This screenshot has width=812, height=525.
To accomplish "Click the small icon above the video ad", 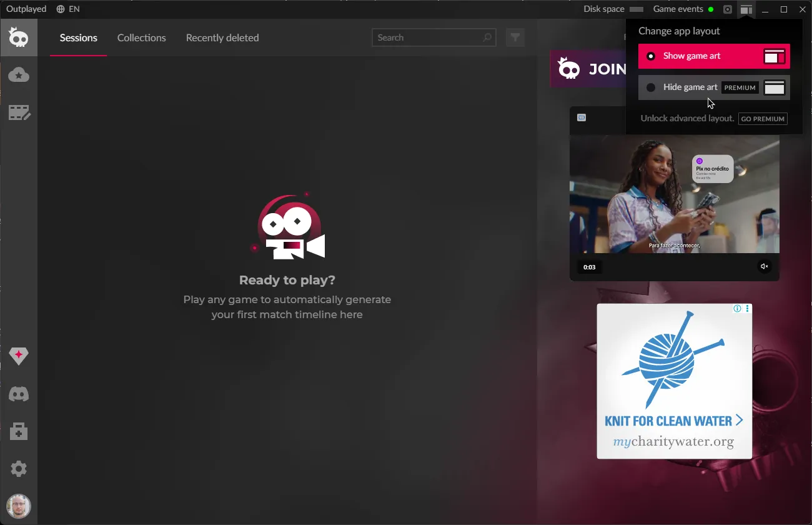I will pos(582,117).
